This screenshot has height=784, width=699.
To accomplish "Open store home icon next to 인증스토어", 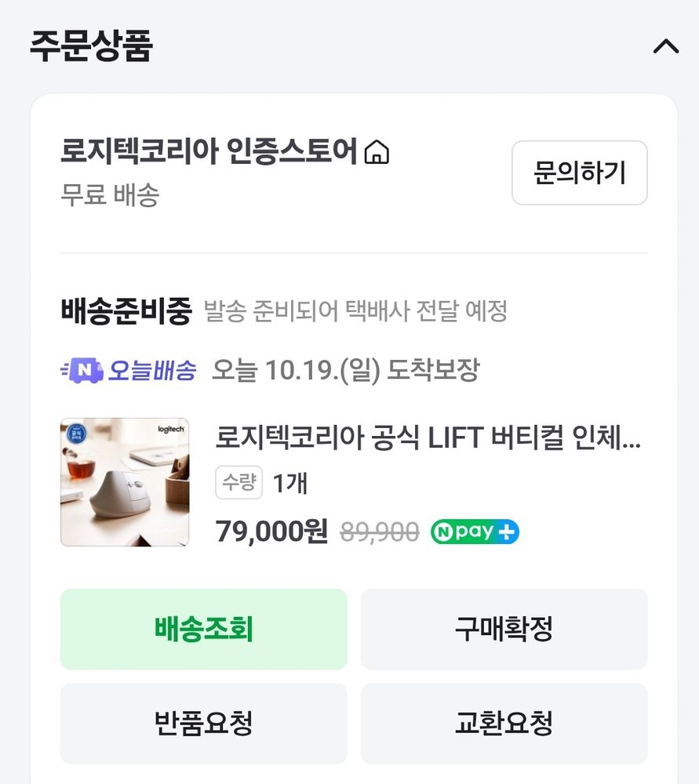I will coord(377,152).
